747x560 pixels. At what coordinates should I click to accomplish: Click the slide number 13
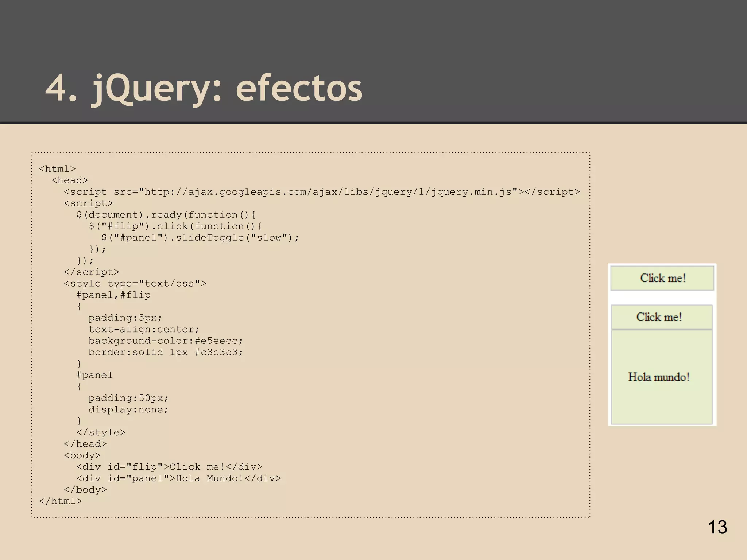[717, 527]
